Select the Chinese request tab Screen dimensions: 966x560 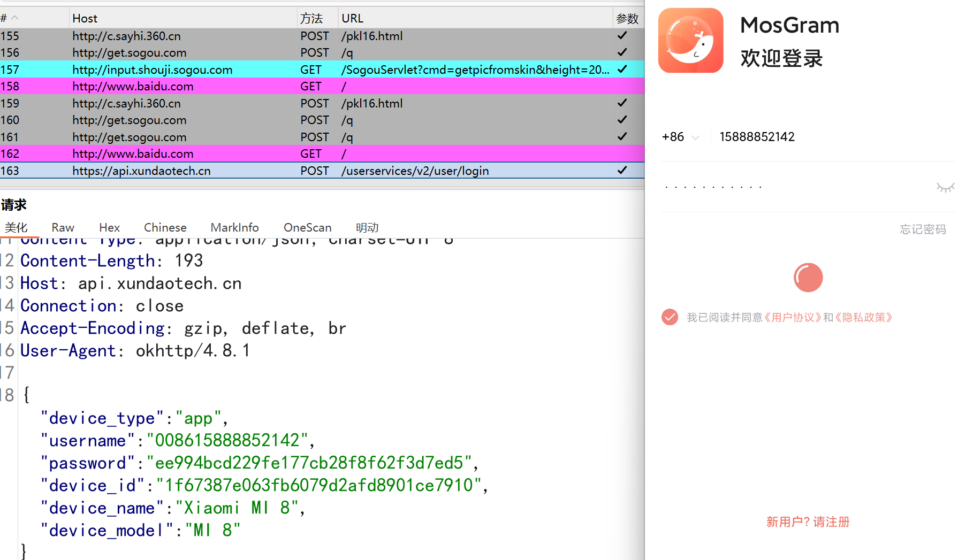point(165,227)
